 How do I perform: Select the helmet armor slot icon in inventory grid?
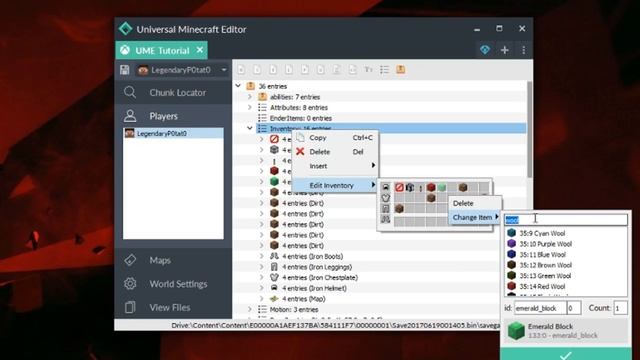click(386, 187)
